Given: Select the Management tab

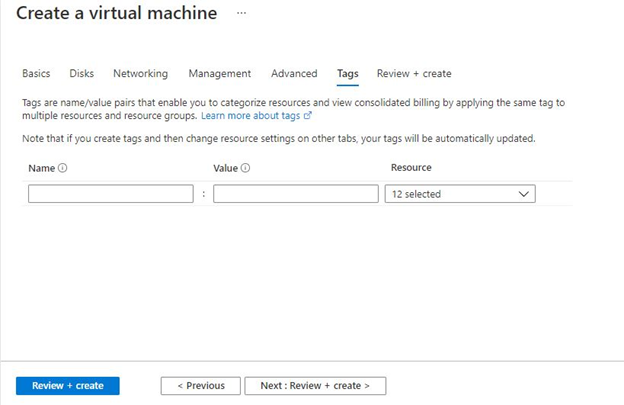Looking at the screenshot, I should coord(219,73).
